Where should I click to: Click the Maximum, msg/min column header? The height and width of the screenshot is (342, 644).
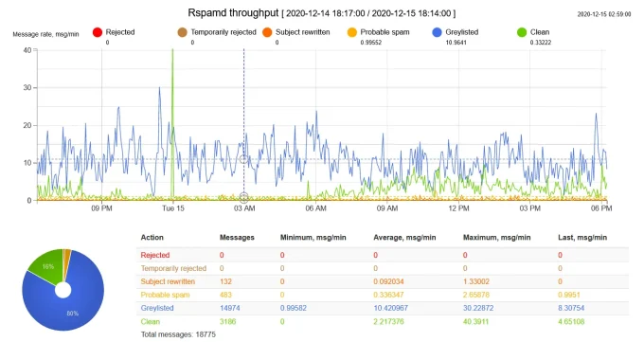(x=497, y=237)
